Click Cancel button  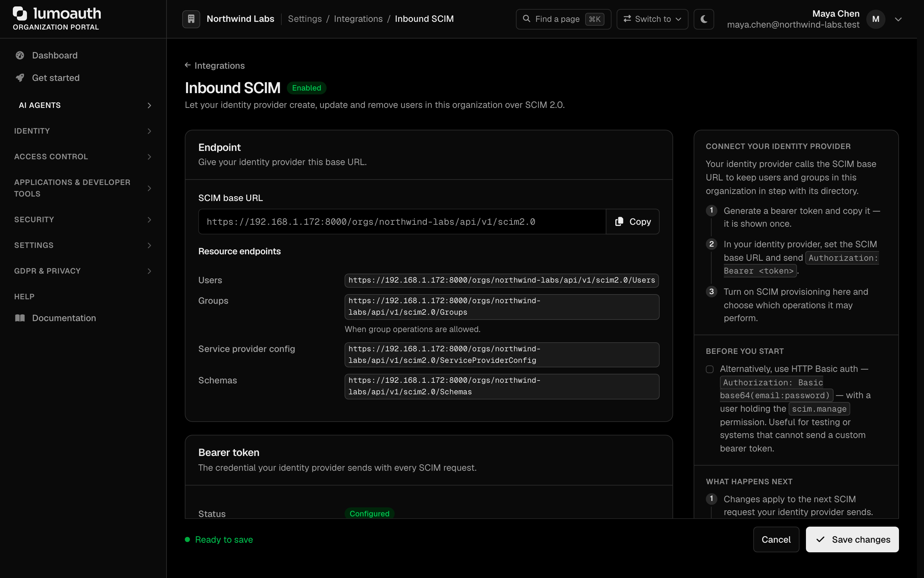(776, 539)
